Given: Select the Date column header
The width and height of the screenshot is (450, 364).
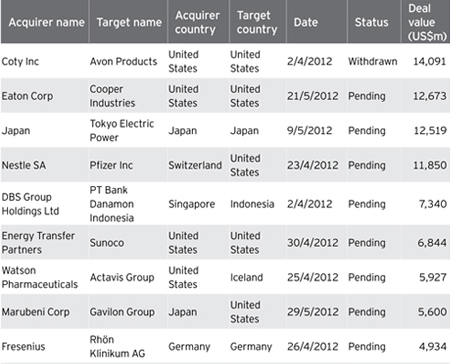Looking at the screenshot, I should [x=306, y=22].
